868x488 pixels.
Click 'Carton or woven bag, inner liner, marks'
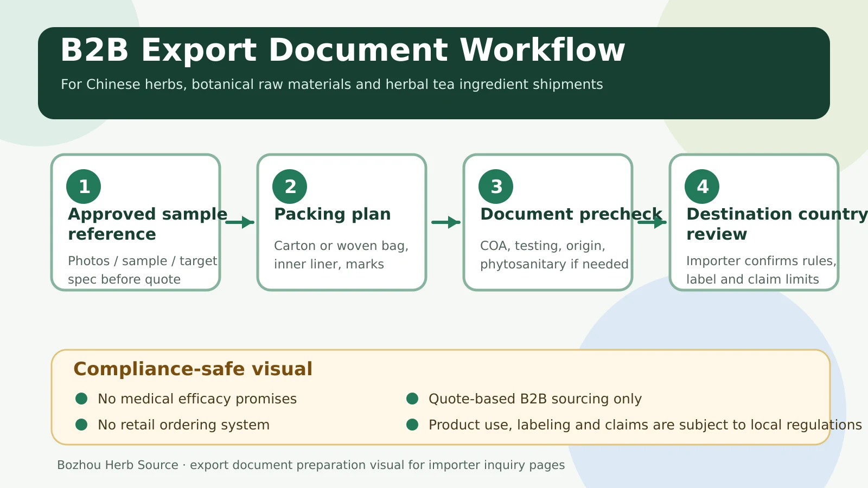pyautogui.click(x=341, y=255)
